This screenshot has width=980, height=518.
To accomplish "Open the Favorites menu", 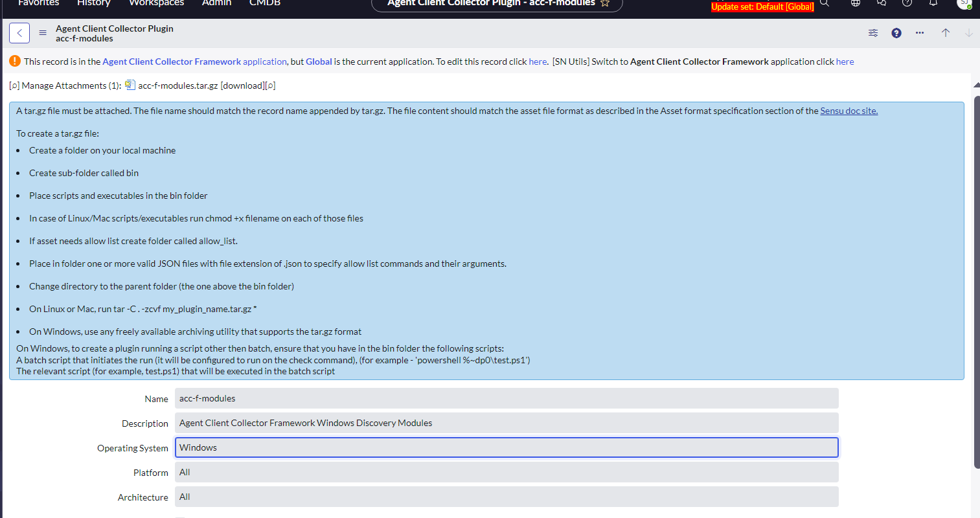I will pos(38,3).
